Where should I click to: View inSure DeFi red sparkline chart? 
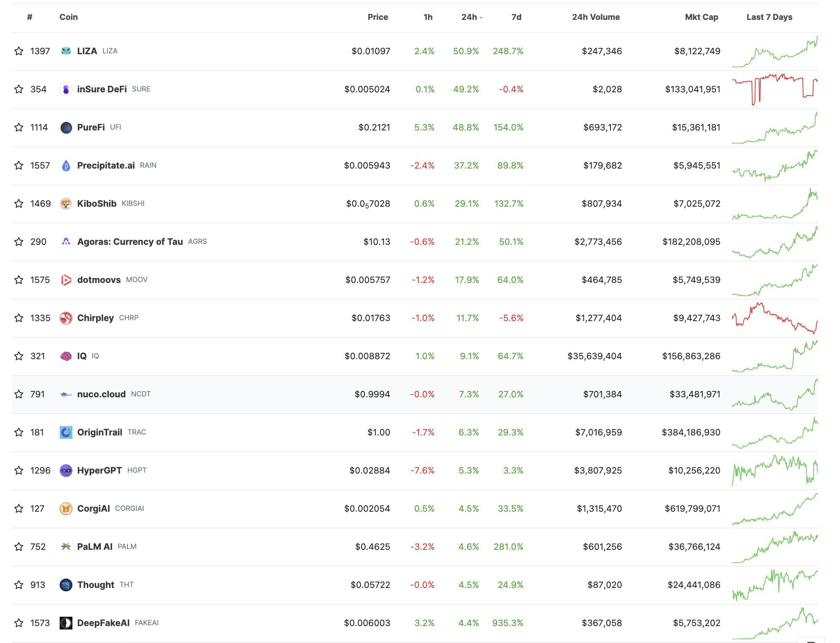775,89
